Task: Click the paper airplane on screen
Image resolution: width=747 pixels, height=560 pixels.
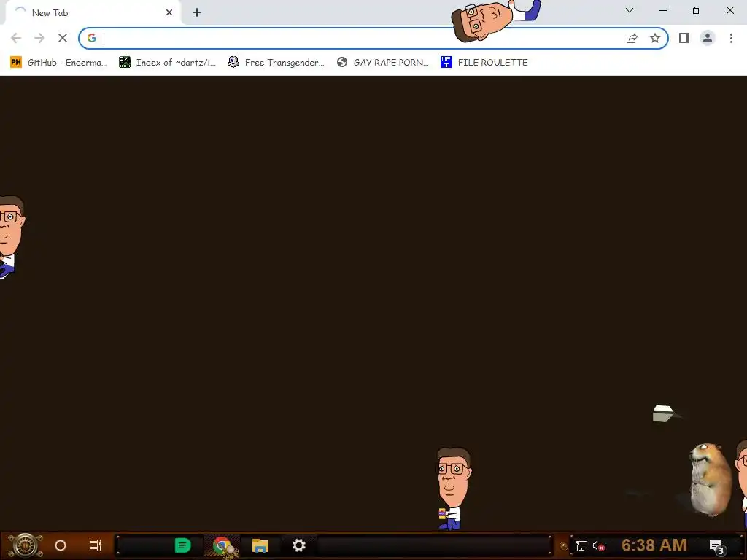Action: [665, 413]
